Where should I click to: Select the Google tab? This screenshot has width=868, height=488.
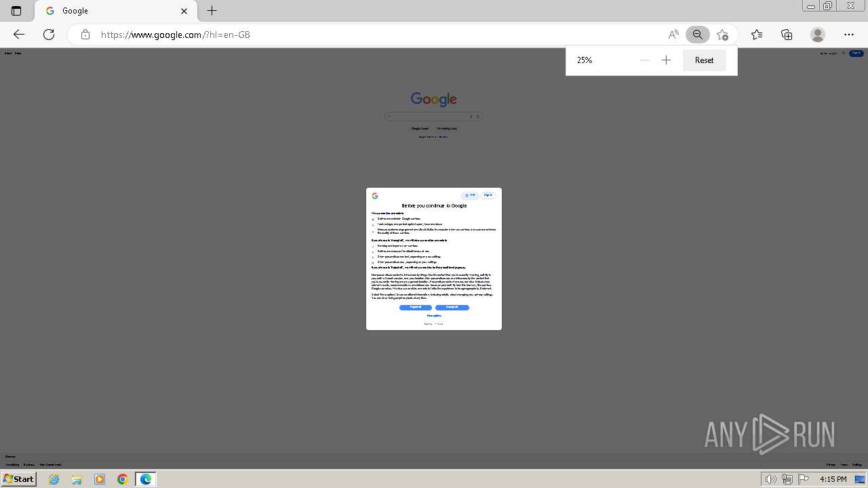(x=115, y=11)
